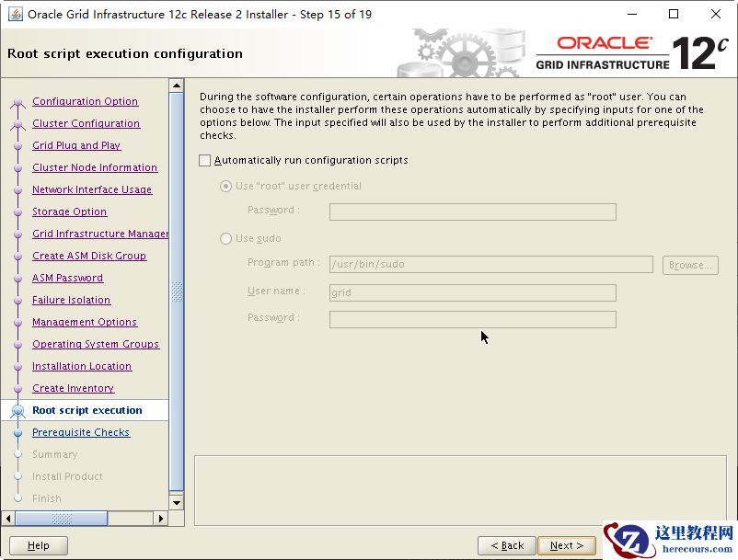738x560 pixels.
Task: Open Cluster Node Information step
Action: (x=95, y=167)
